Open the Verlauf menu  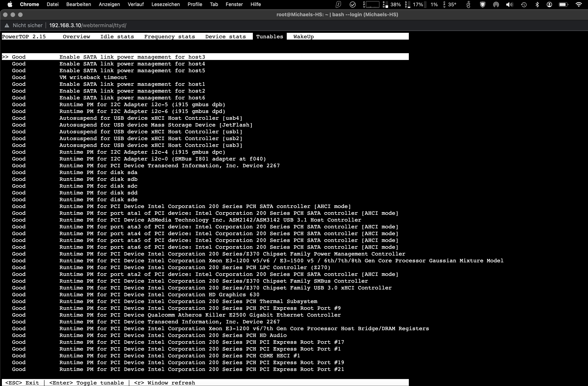point(136,5)
